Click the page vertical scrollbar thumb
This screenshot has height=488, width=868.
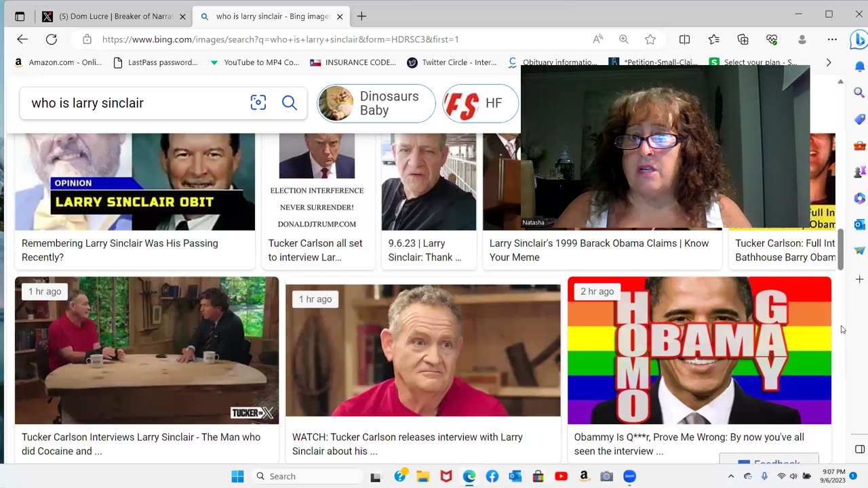[x=841, y=249]
